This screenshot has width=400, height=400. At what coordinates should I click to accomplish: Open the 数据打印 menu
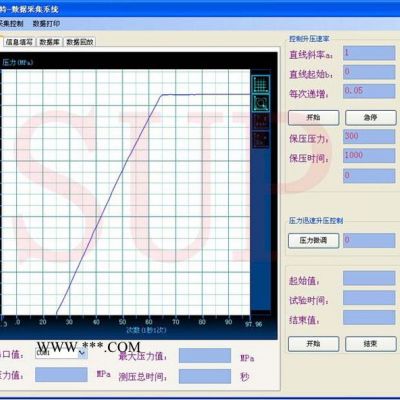46,24
